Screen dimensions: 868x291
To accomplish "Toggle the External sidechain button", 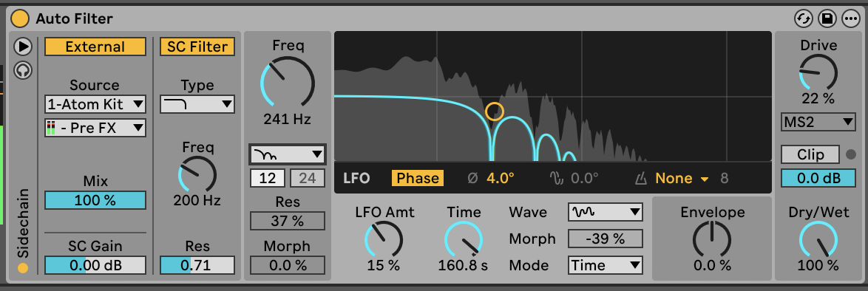I will click(95, 47).
